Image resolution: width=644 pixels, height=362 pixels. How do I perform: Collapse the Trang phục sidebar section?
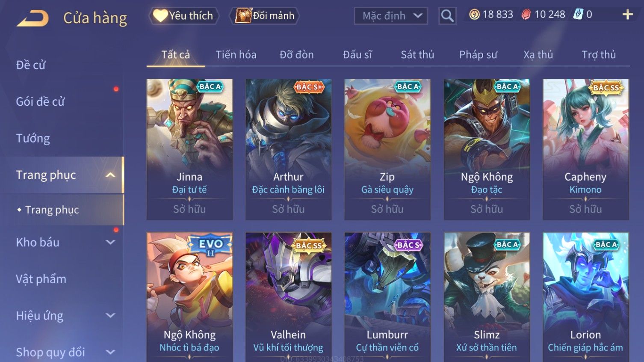[110, 175]
